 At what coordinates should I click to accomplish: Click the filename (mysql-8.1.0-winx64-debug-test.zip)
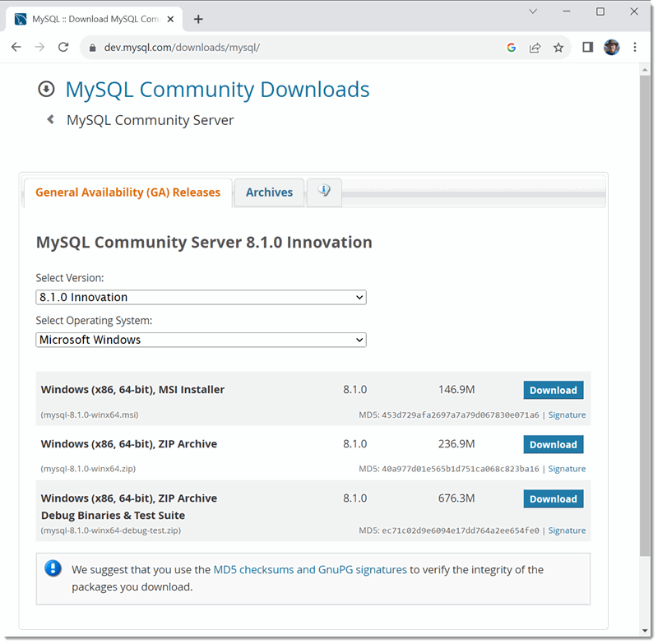click(x=111, y=530)
